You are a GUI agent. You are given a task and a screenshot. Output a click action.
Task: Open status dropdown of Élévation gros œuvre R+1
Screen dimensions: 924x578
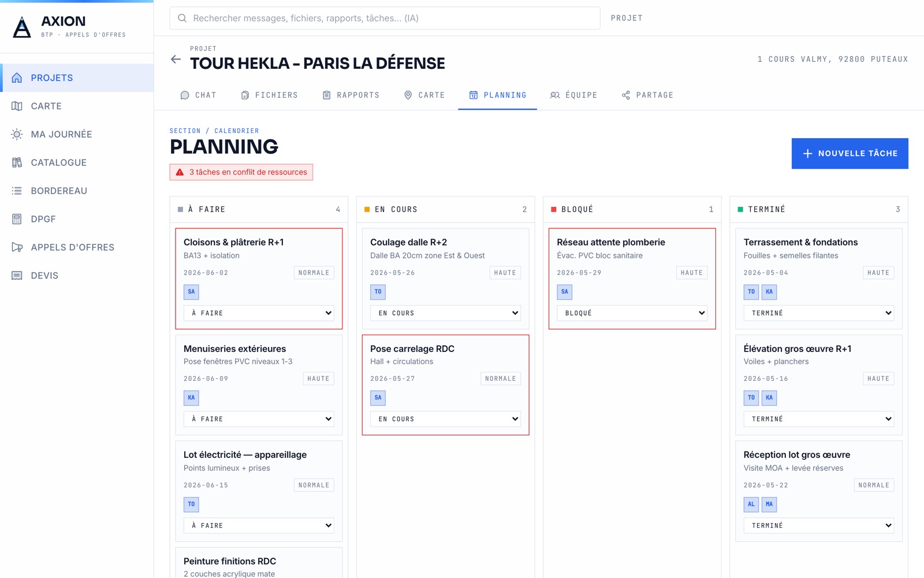coord(819,419)
